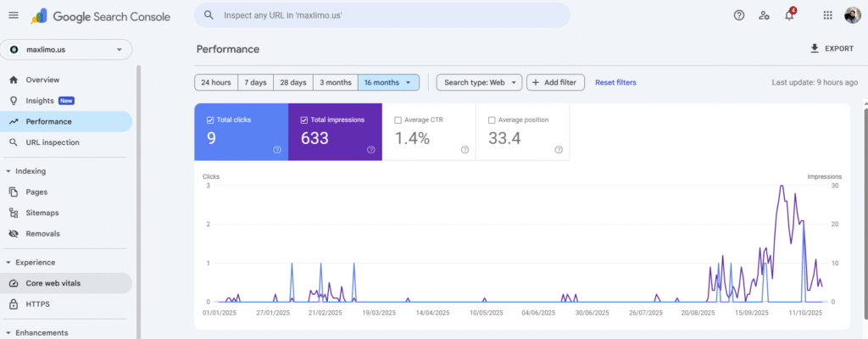Open the notifications bell
Screen dimensions: 868x339
coord(789,15)
